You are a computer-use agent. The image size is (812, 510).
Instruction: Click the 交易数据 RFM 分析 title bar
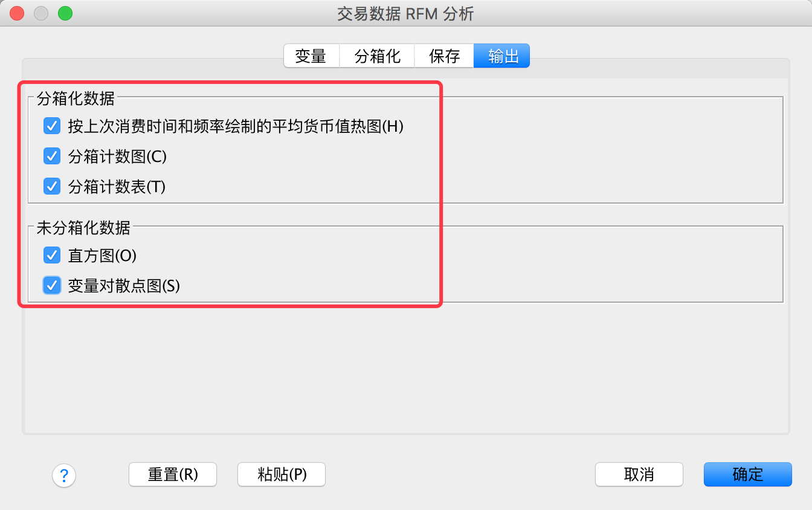pyautogui.click(x=405, y=13)
